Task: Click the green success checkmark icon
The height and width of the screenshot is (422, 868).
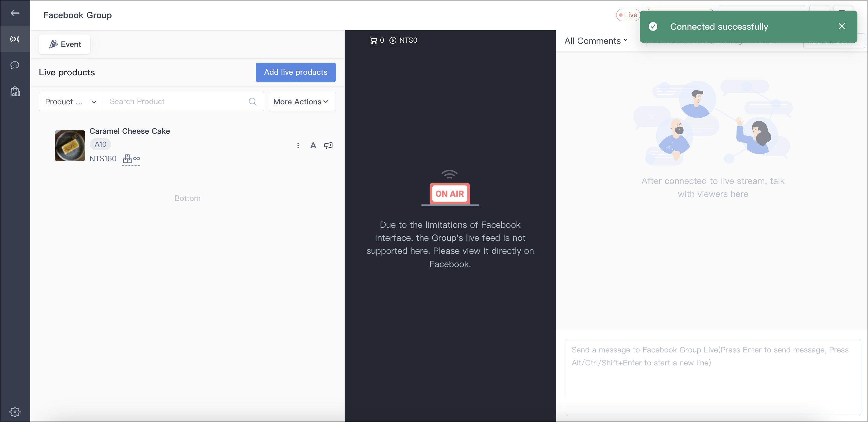Action: click(653, 27)
